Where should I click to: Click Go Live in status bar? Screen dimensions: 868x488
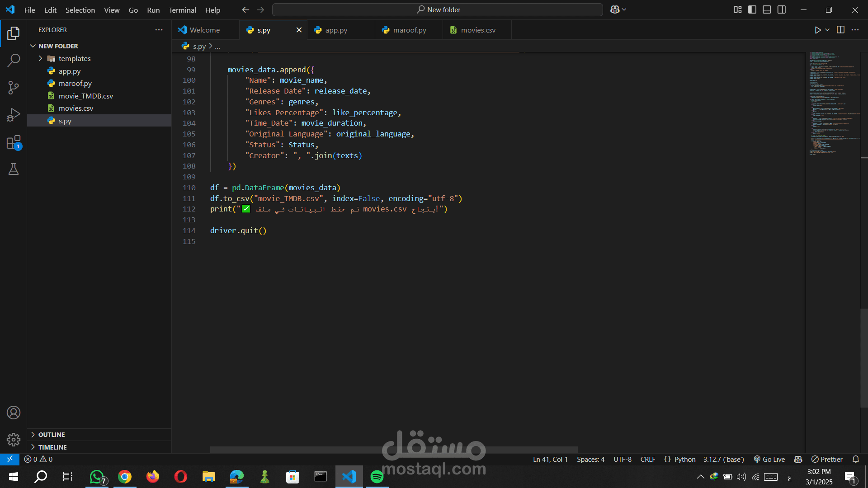(769, 459)
